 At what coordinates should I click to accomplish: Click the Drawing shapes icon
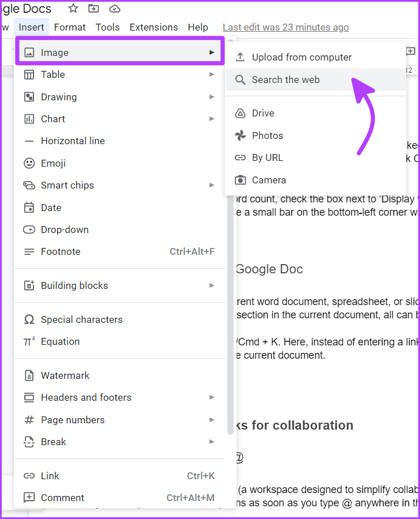tap(29, 97)
